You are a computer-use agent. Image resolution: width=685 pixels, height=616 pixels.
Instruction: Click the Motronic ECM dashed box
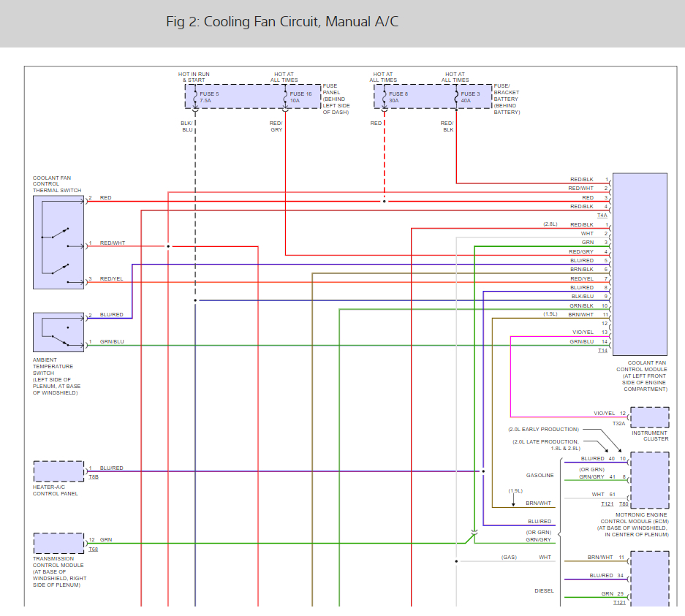point(650,481)
